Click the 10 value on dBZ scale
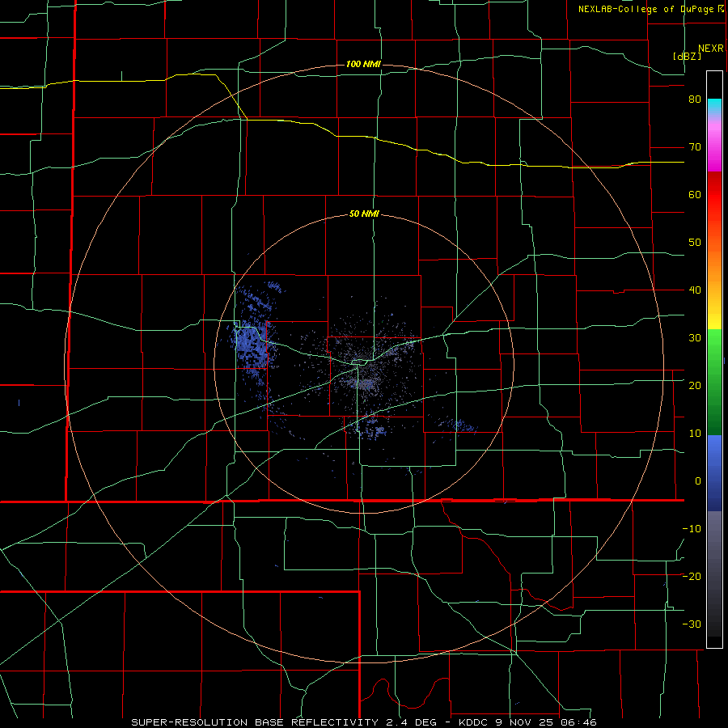The image size is (728, 728). point(695,434)
